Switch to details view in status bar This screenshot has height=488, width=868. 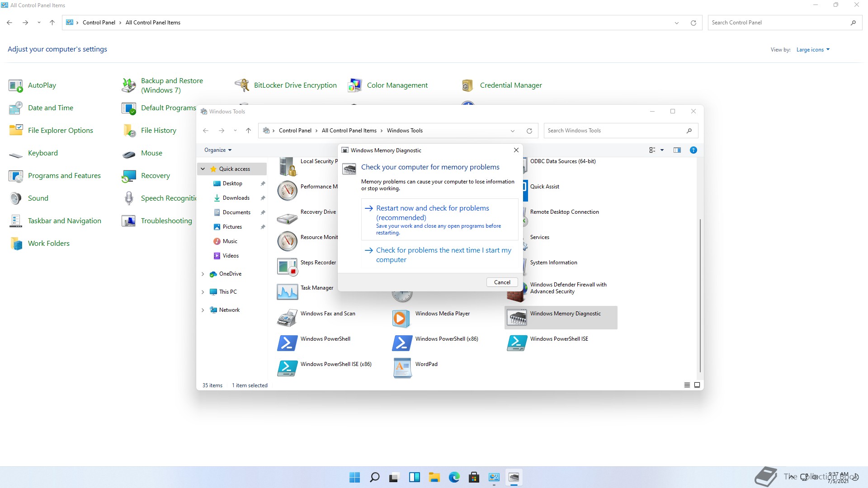(x=687, y=385)
